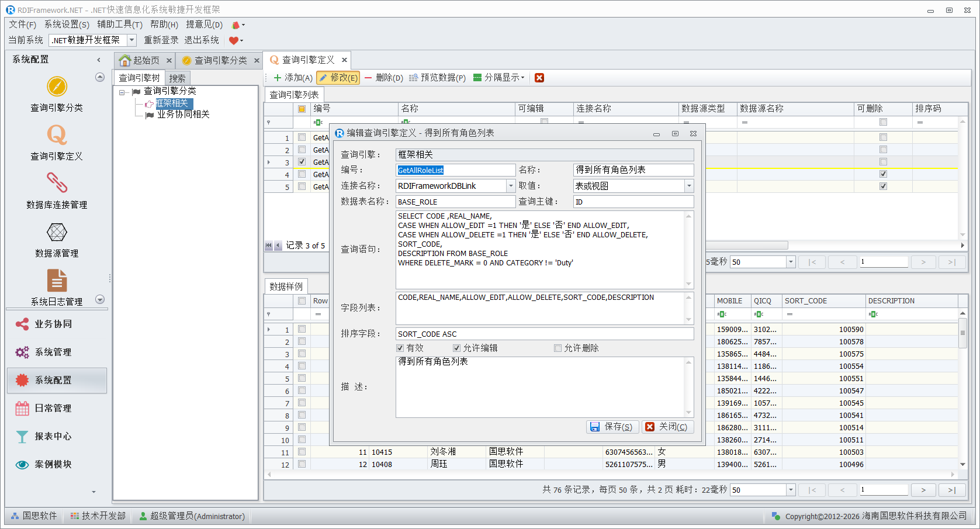Toggle the 有效 checkbox
The height and width of the screenshot is (529, 980).
coord(400,348)
